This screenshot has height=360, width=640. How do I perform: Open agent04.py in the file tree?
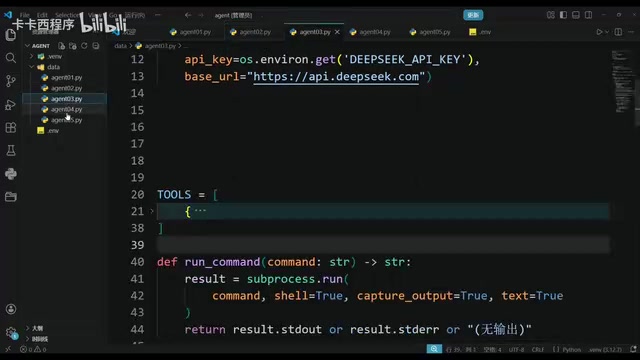click(x=67, y=109)
